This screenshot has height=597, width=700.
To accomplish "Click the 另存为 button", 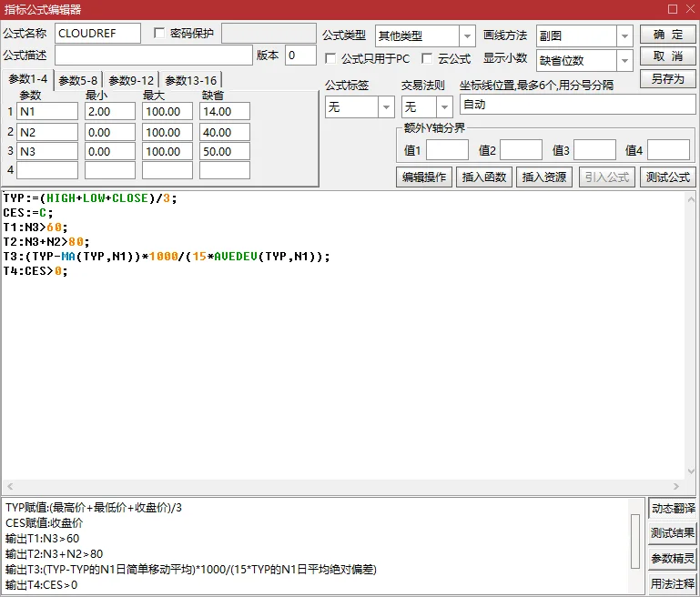I will point(668,78).
